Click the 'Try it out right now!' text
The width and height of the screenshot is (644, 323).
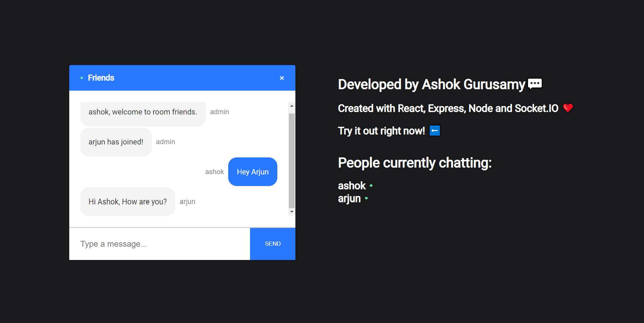[x=381, y=131]
